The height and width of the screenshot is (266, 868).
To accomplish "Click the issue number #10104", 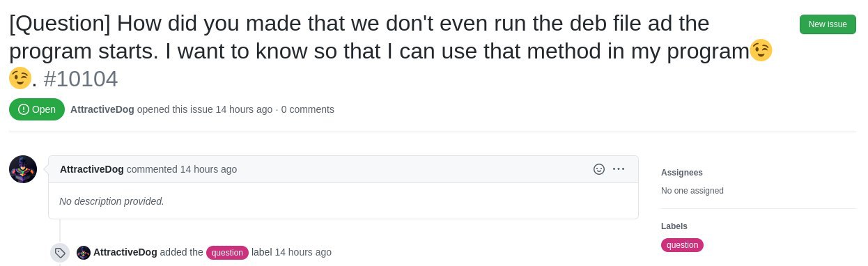I will (81, 79).
